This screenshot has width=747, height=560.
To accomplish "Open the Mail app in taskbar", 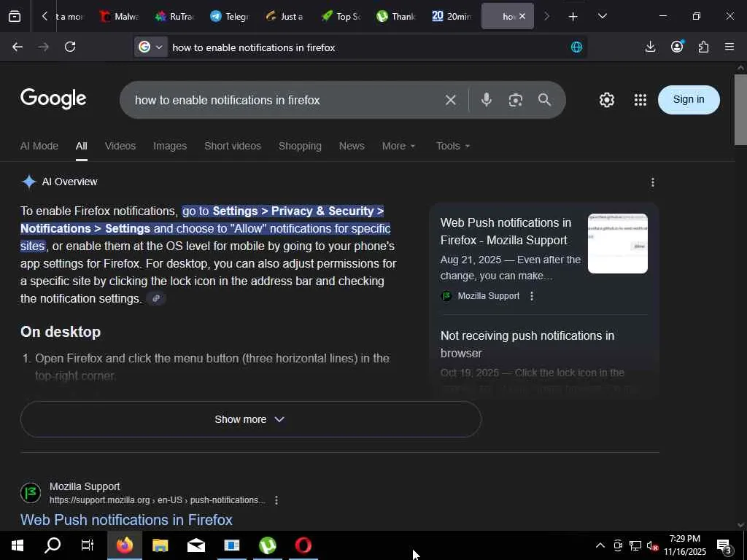I will pos(196,545).
